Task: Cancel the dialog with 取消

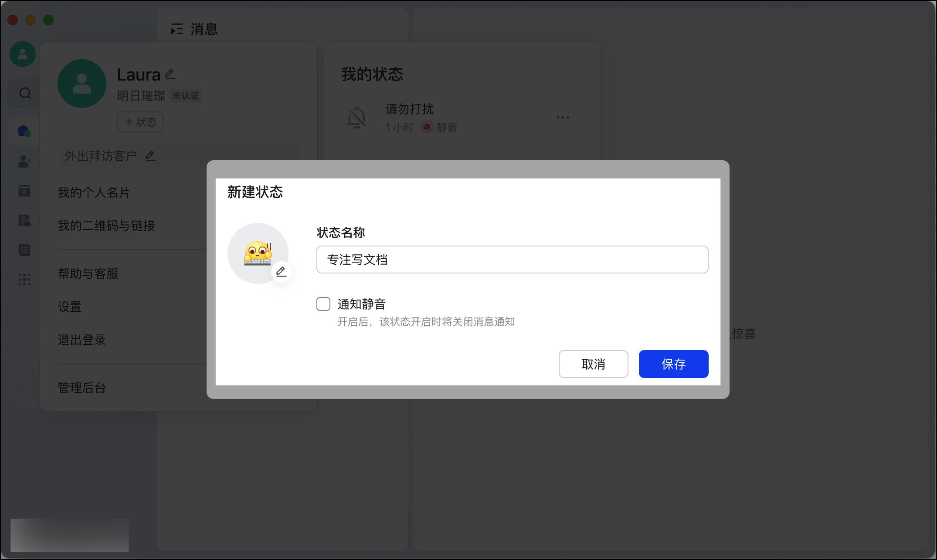Action: tap(593, 364)
